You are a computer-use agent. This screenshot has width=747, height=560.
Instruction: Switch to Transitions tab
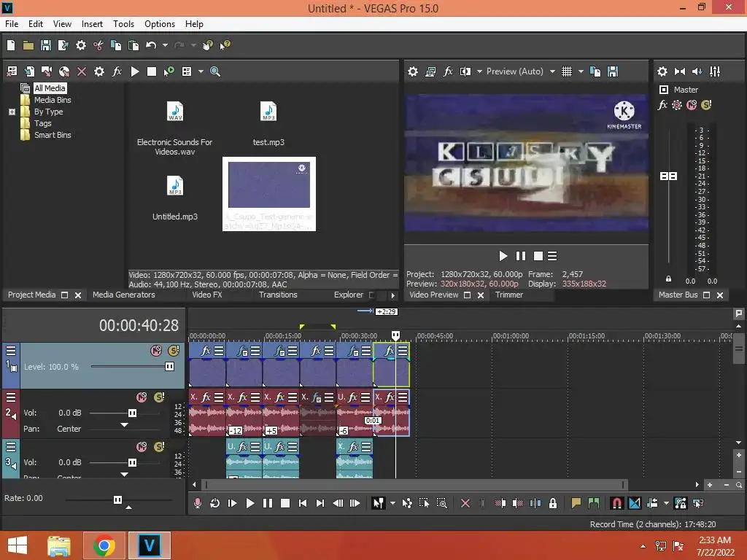(x=278, y=295)
